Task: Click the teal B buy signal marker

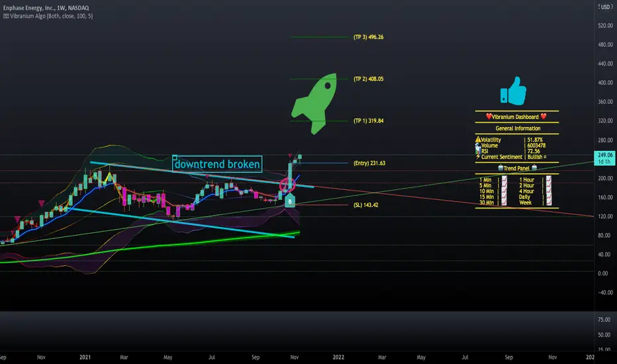Action: pyautogui.click(x=289, y=201)
